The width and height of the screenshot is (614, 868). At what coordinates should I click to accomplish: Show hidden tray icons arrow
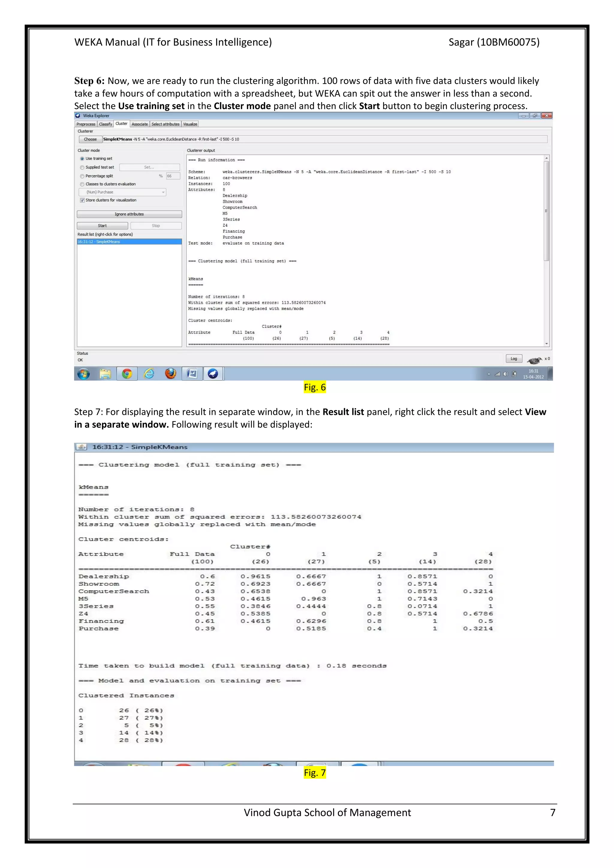click(x=488, y=374)
